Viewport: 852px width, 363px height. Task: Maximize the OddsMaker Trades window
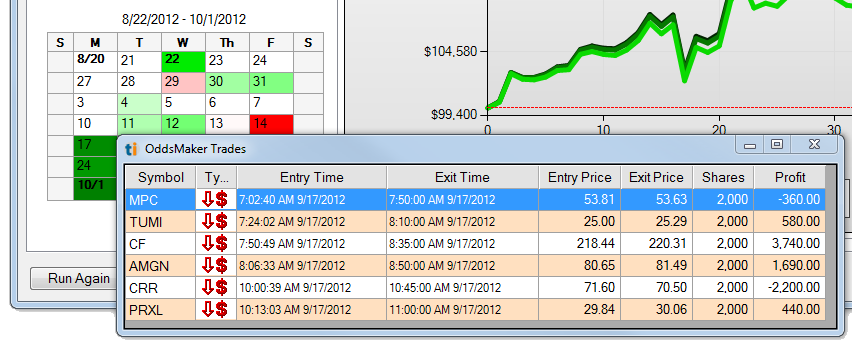(x=777, y=144)
